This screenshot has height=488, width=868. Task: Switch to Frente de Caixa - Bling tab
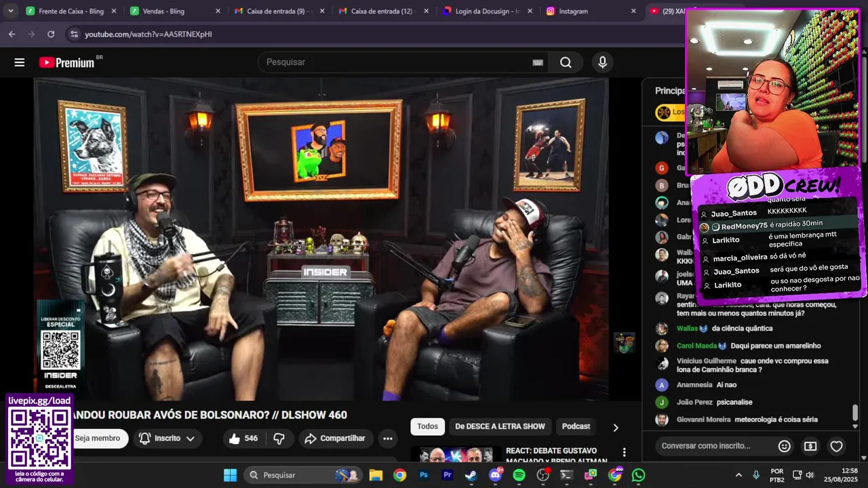(x=71, y=11)
